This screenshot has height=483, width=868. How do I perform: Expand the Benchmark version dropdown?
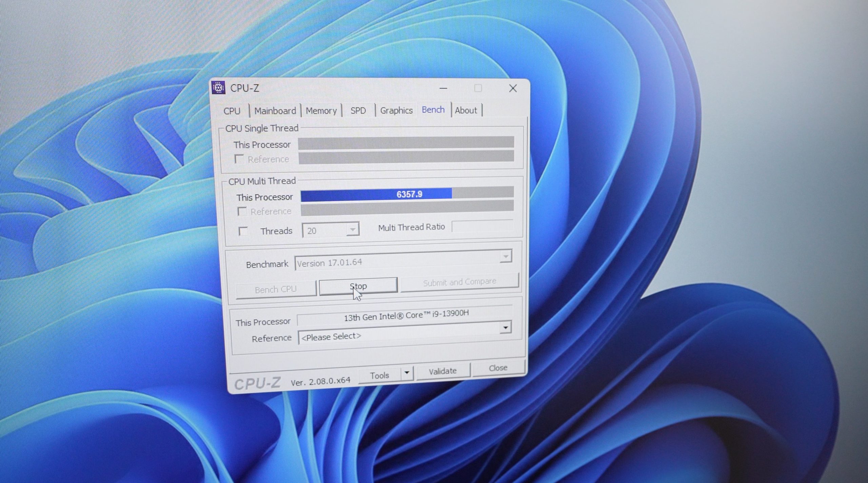pos(506,256)
